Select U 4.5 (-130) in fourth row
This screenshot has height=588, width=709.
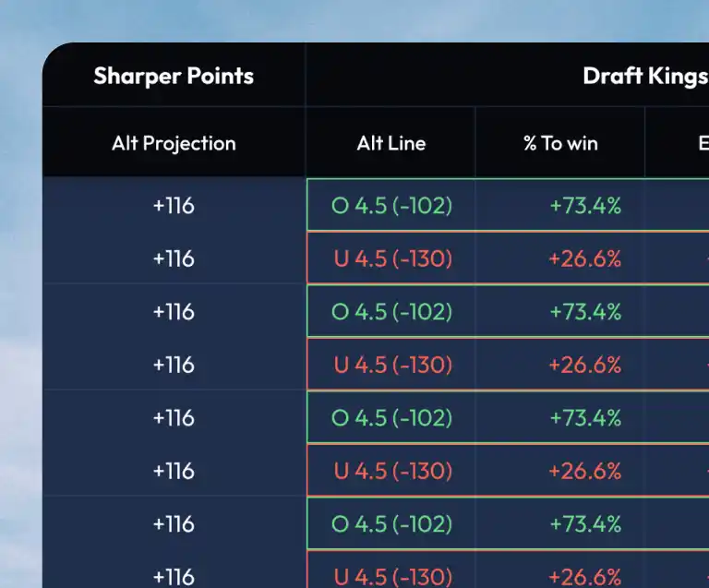(392, 365)
